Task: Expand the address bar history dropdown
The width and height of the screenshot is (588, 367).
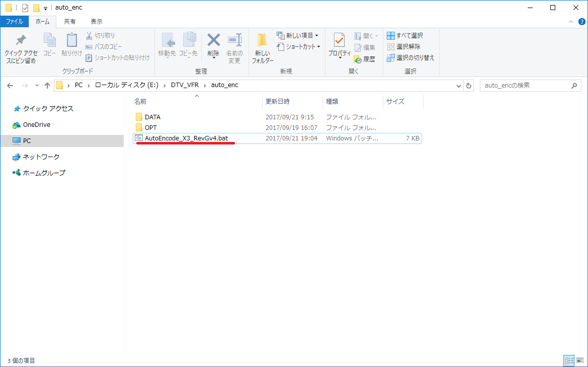Action: tap(458, 86)
